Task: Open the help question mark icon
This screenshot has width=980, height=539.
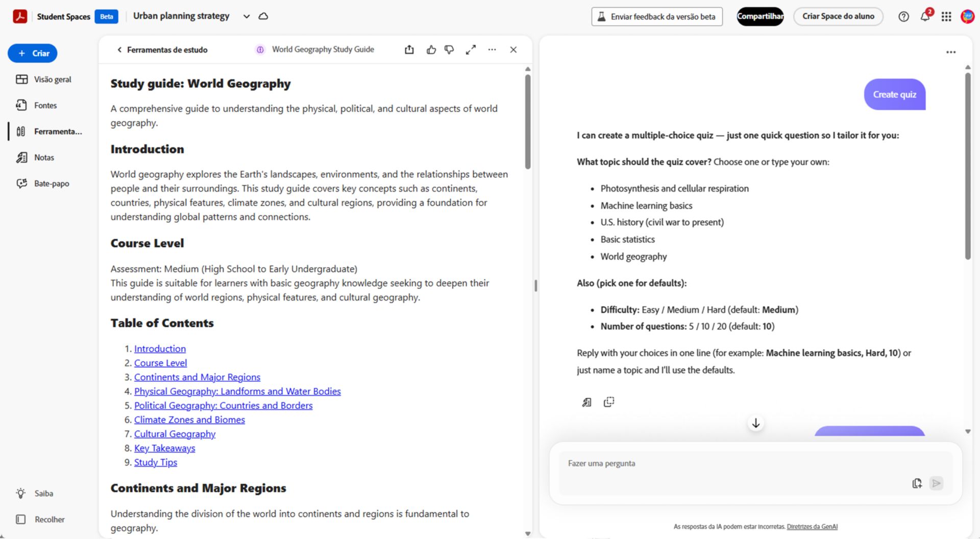Action: [903, 16]
